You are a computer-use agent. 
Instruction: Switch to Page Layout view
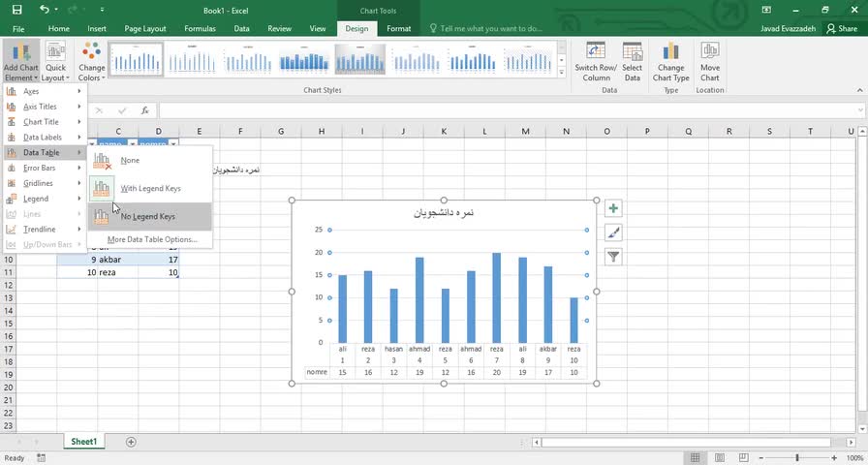[x=719, y=458]
